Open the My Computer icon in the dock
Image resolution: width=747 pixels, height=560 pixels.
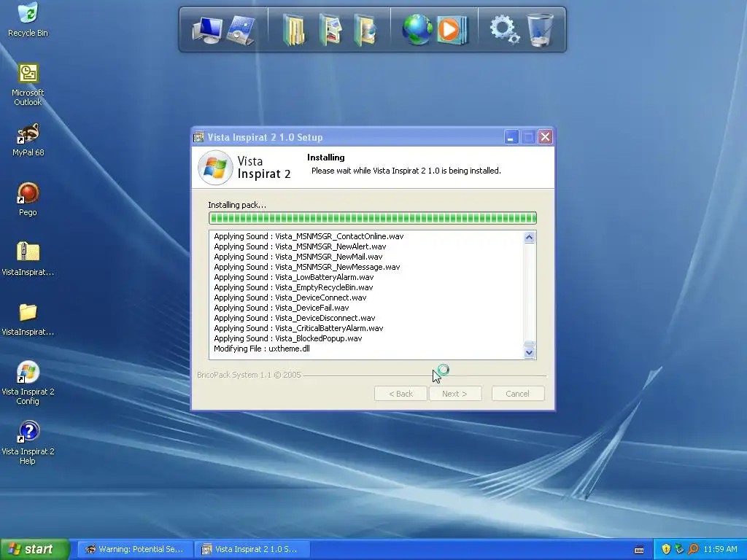[x=207, y=29]
